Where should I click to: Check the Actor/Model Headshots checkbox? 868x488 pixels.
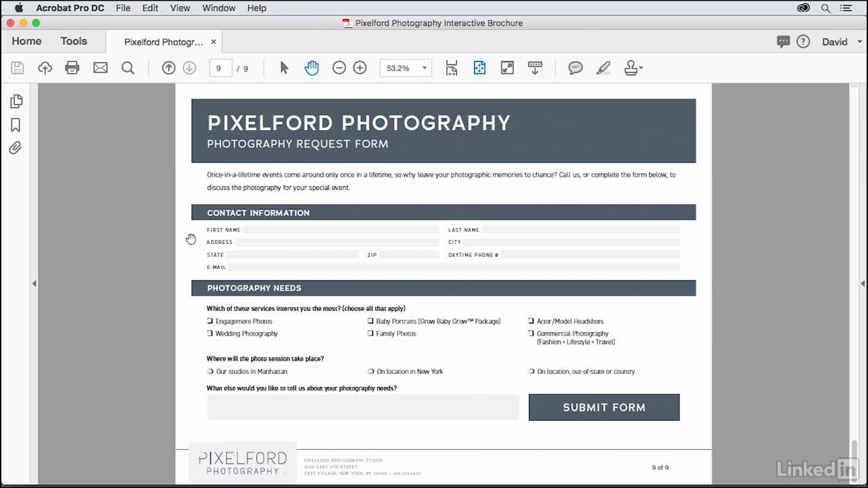point(531,321)
